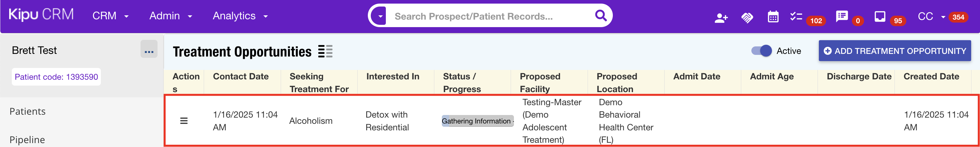Open the Brett Test ellipsis options button
Viewport: 980px width, 147px height.
[x=149, y=49]
